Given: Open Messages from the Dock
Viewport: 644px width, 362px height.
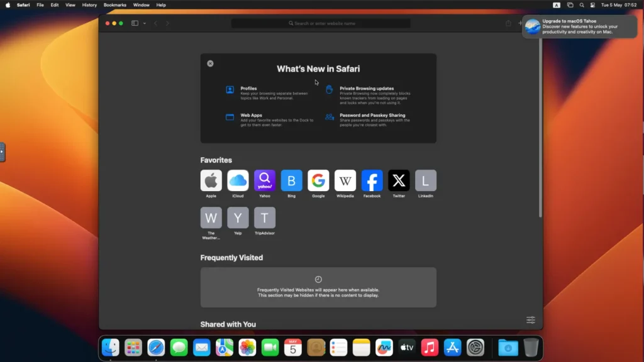Looking at the screenshot, I should coord(179,348).
